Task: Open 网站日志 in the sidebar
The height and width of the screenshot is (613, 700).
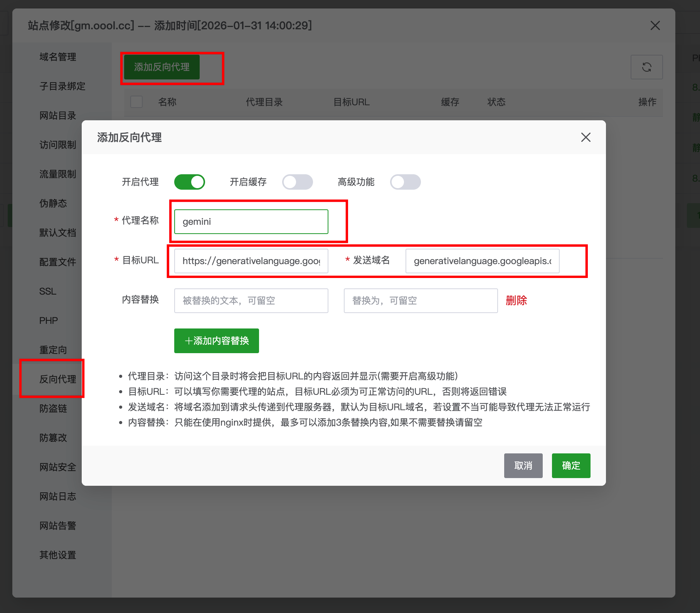Action: pyautogui.click(x=57, y=496)
